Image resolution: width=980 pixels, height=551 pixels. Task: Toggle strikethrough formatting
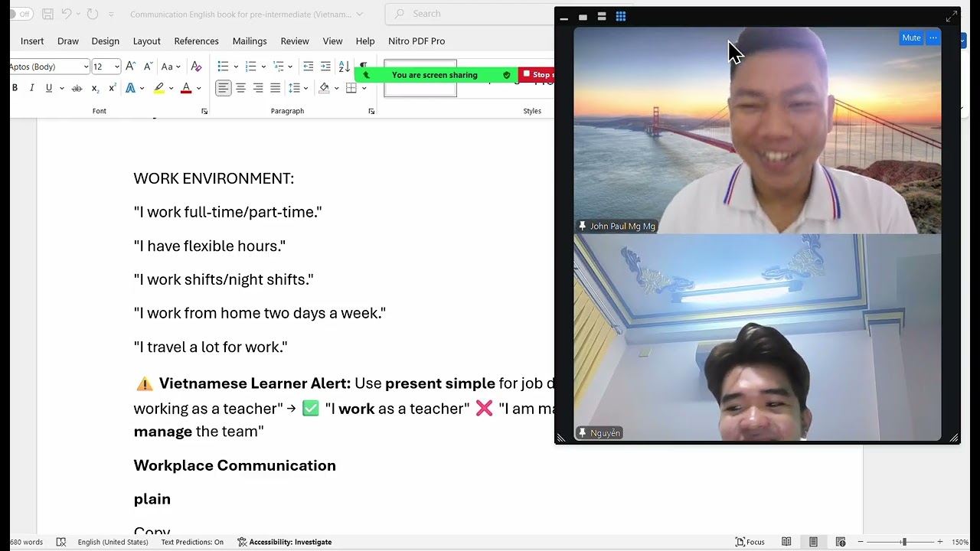pyautogui.click(x=77, y=89)
